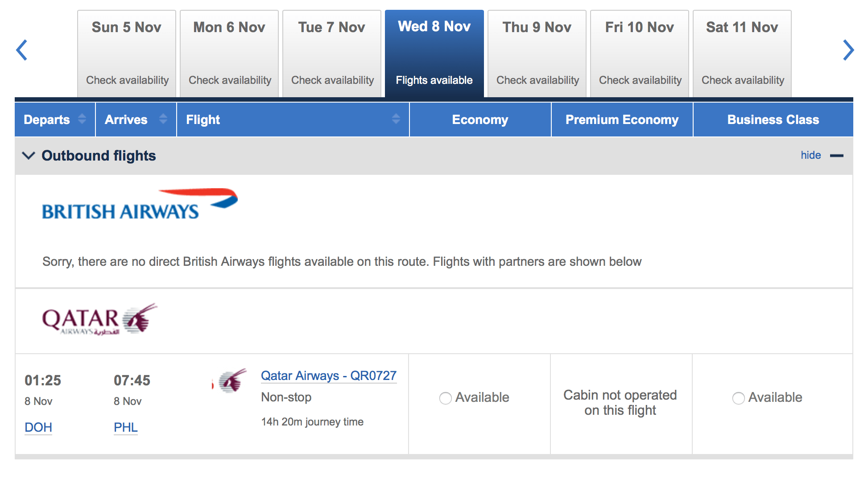Click the hide link for outbound flights
Viewport: 868px width, 479px height.
point(810,155)
